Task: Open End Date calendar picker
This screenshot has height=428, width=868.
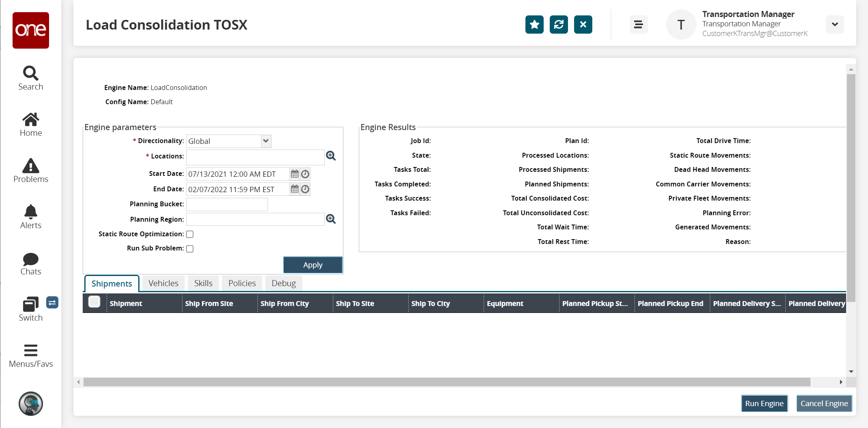Action: pos(295,189)
